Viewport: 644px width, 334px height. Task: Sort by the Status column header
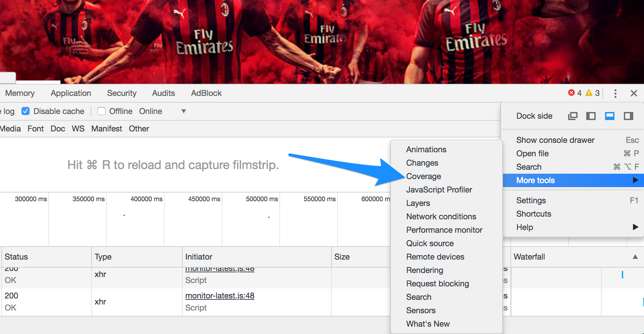pos(46,257)
